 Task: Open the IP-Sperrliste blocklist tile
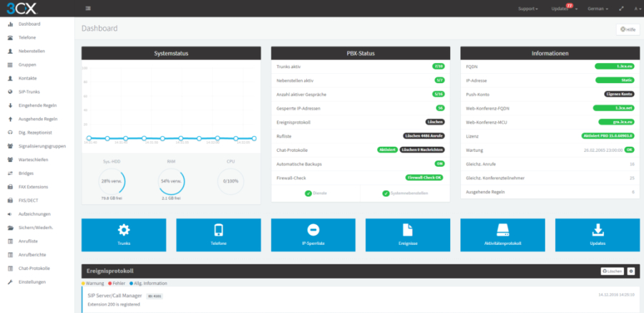(x=313, y=235)
